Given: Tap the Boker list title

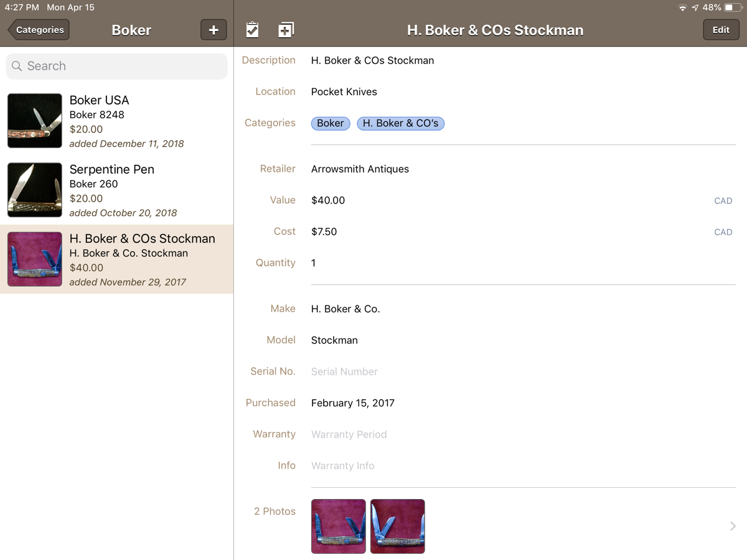Looking at the screenshot, I should point(131,30).
